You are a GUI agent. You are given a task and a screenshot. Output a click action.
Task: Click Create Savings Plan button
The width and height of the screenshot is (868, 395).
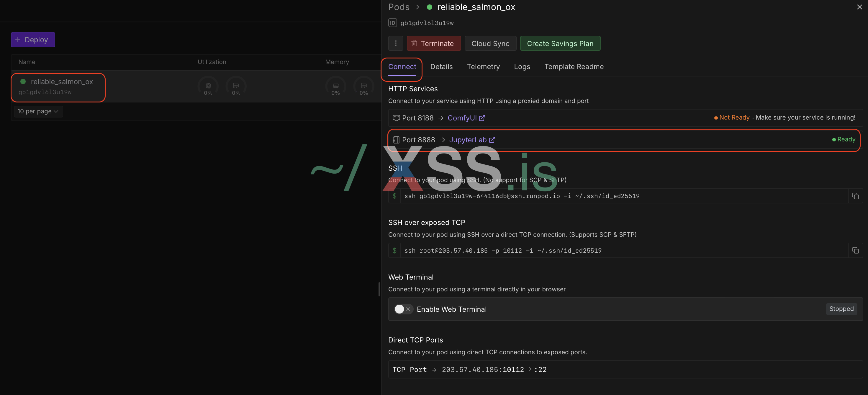560,43
